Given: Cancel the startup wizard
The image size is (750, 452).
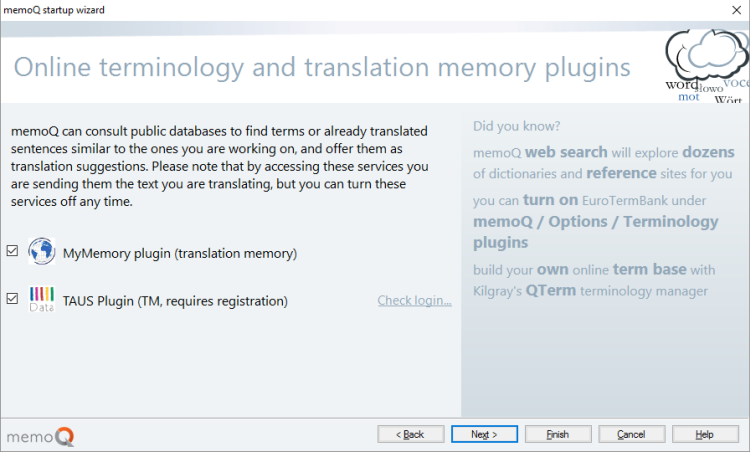Looking at the screenshot, I should (x=631, y=434).
